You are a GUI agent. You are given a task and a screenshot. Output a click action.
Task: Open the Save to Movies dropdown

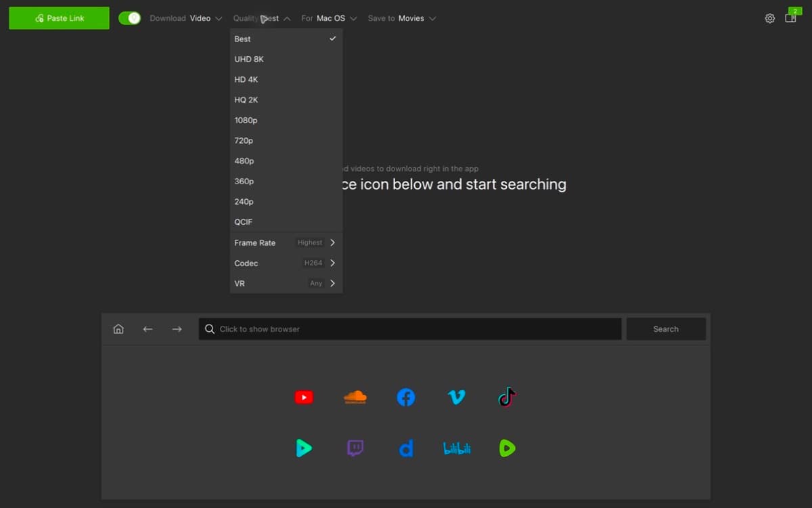coord(402,18)
